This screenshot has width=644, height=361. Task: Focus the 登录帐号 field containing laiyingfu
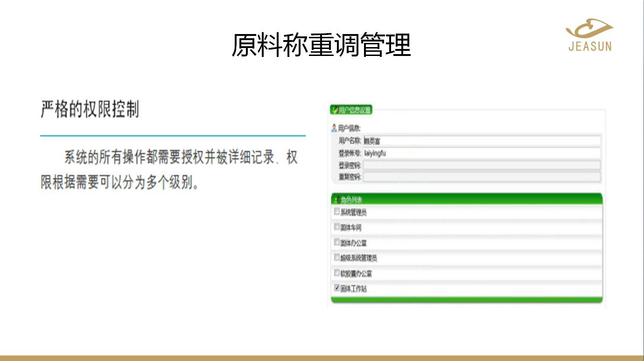(x=481, y=153)
